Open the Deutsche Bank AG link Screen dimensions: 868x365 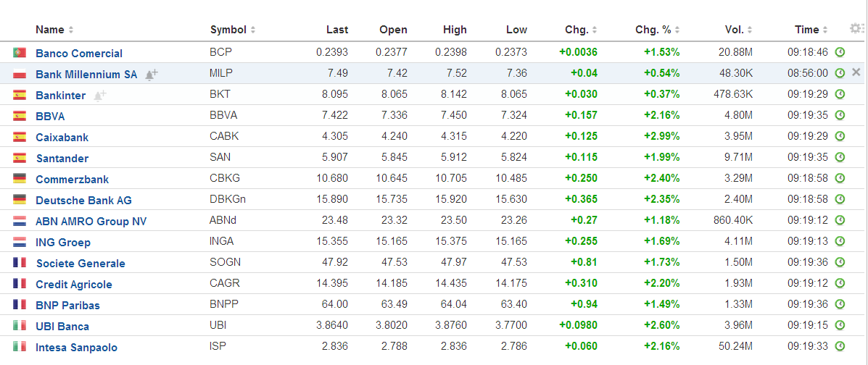coord(83,201)
